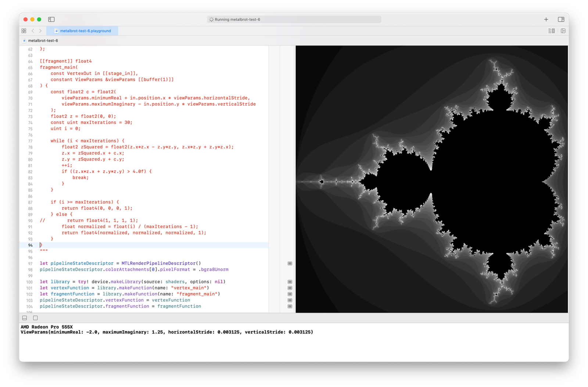Click 'while (i < maxIterations) {' line

point(87,141)
